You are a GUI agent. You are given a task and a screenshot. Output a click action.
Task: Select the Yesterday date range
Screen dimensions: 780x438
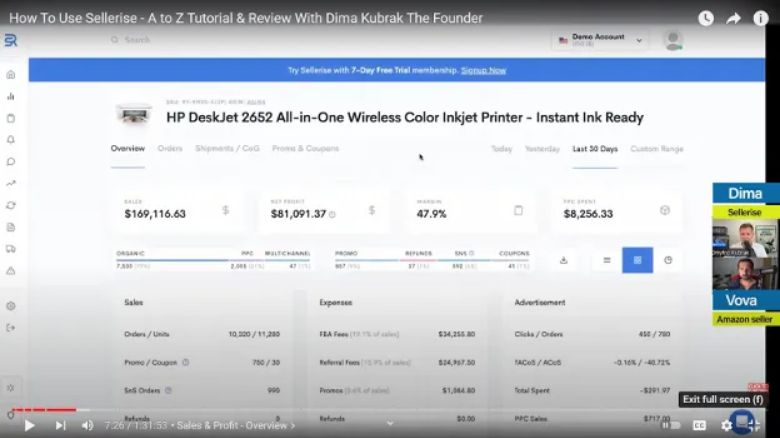point(542,149)
